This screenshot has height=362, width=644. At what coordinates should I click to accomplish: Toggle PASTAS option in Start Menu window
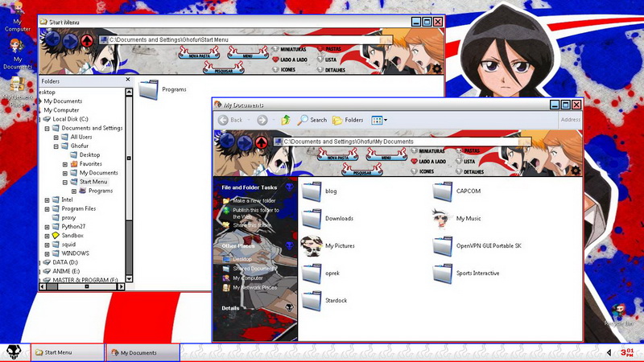point(329,49)
